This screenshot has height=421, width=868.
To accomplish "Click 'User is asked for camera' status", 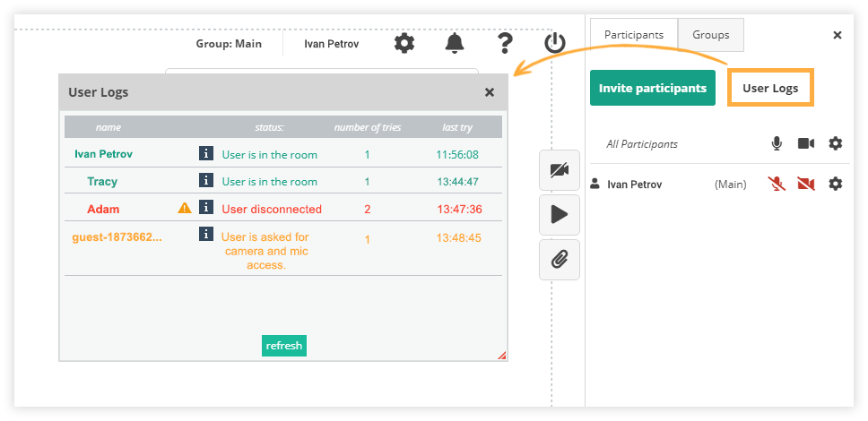I will pos(265,251).
